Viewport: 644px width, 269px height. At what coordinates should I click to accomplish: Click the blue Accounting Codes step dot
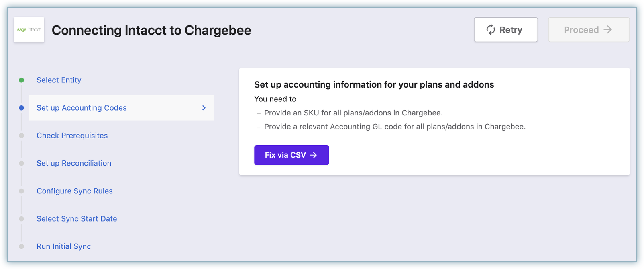coord(22,108)
